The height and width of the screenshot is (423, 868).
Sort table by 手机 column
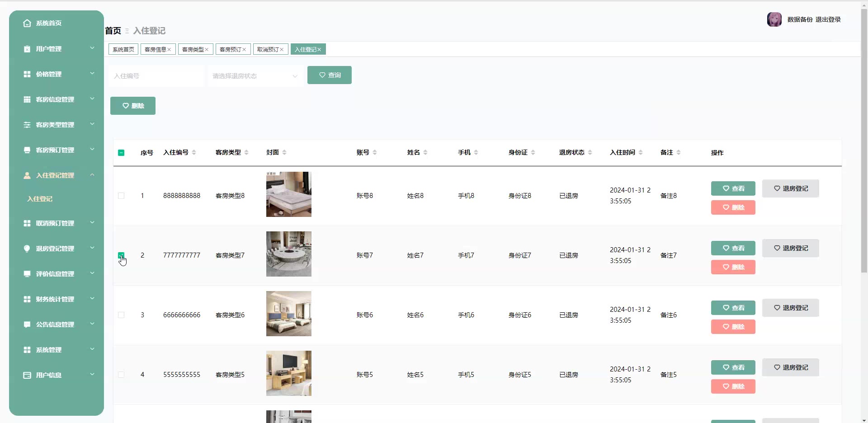476,153
